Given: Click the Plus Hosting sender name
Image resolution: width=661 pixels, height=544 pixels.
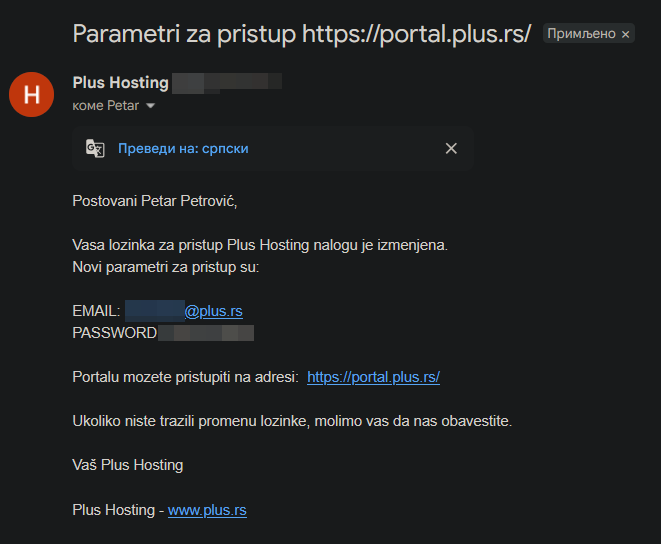Looking at the screenshot, I should coord(120,83).
